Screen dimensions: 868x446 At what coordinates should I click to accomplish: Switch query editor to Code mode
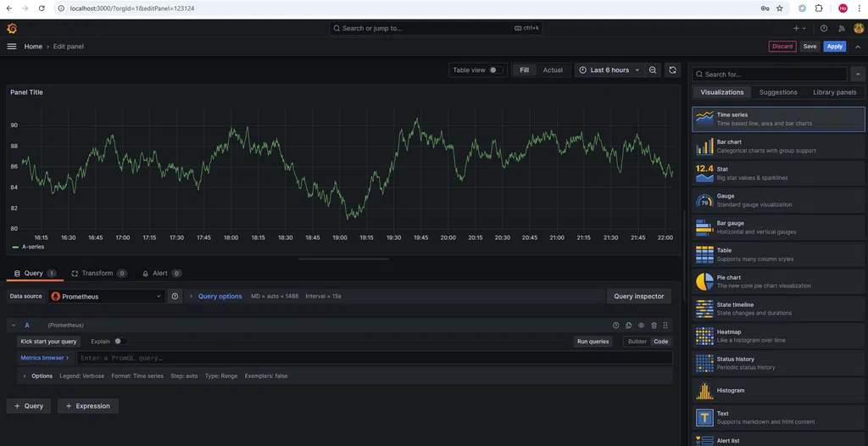[661, 342]
